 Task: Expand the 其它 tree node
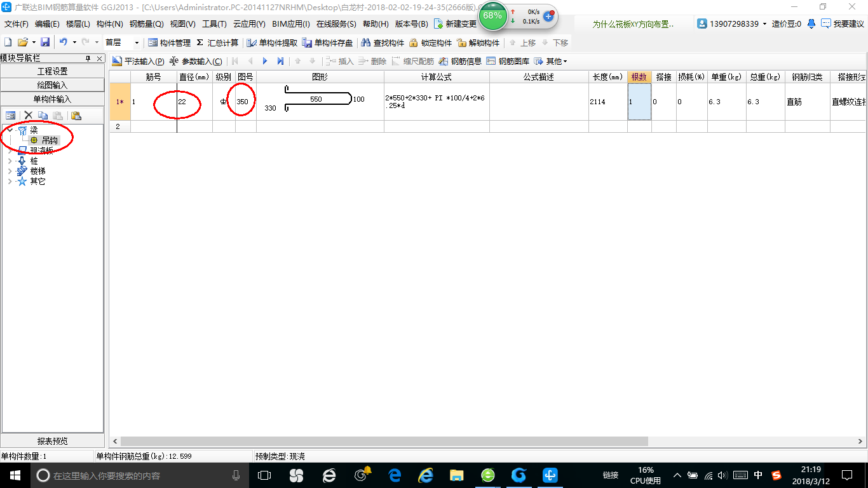click(x=10, y=181)
